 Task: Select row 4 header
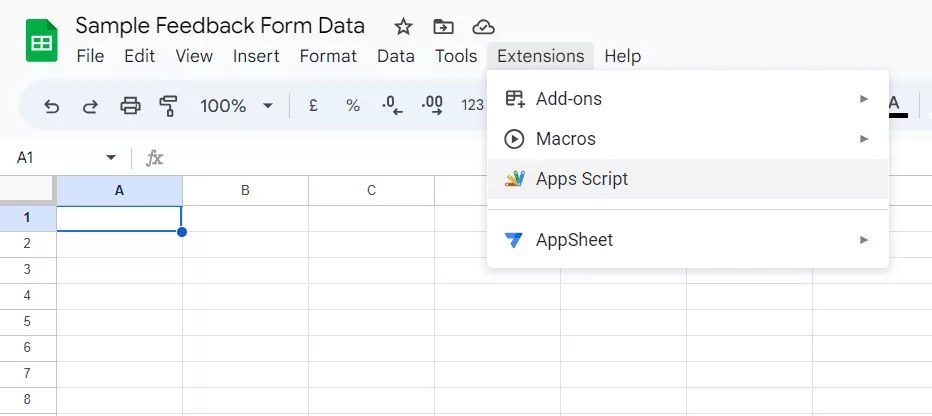(x=28, y=296)
